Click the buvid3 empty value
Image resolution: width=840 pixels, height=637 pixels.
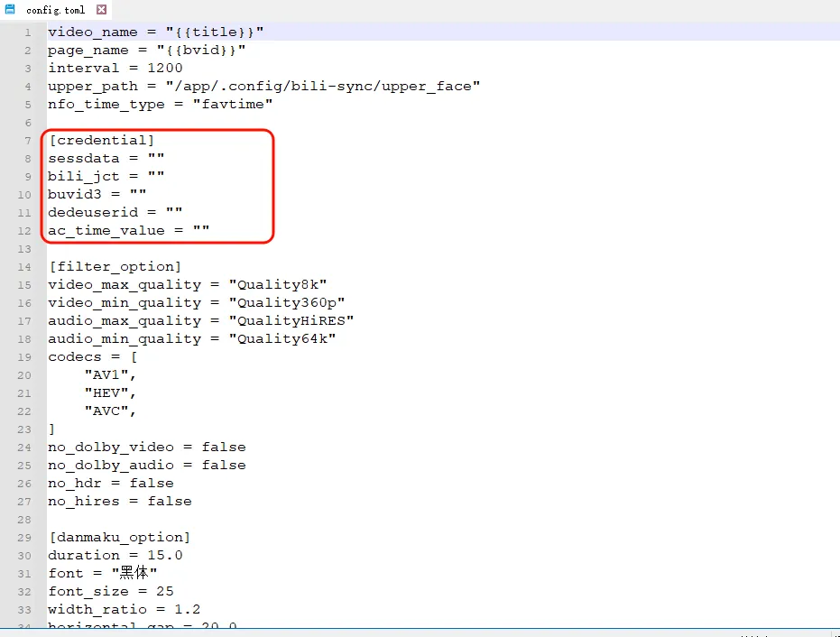click(x=137, y=194)
